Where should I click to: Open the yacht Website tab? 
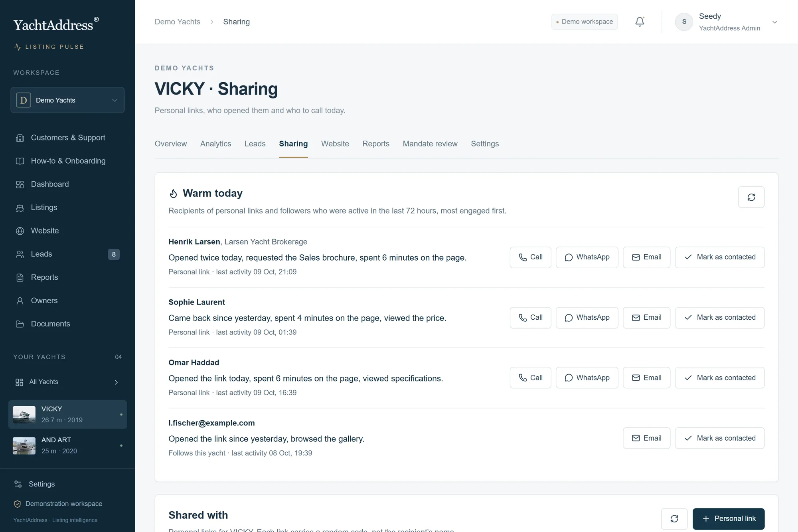pyautogui.click(x=335, y=144)
